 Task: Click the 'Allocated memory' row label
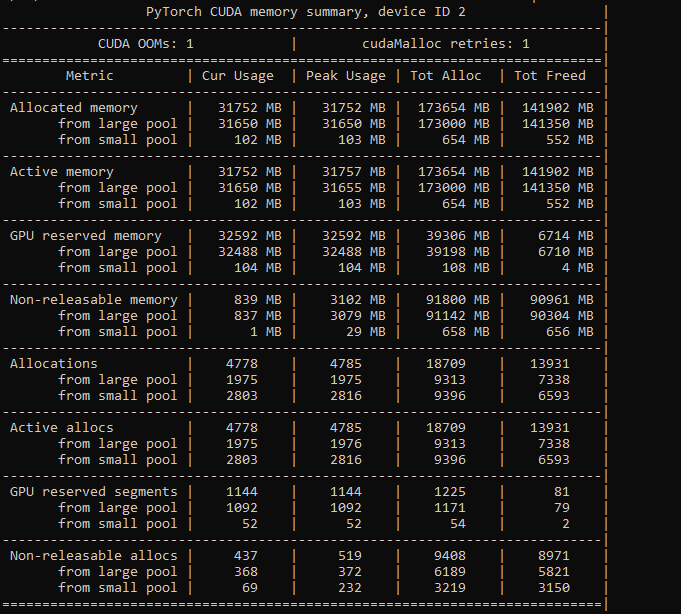click(73, 108)
